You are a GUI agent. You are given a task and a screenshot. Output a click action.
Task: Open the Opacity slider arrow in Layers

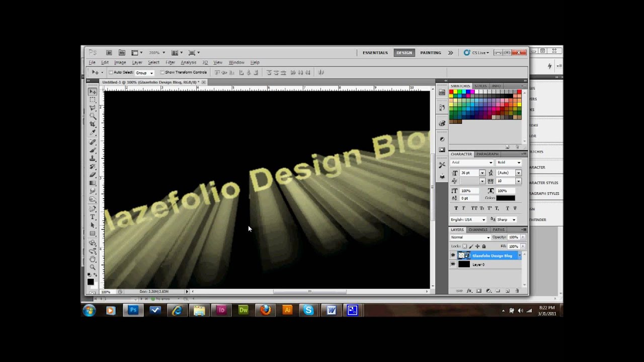tap(523, 237)
